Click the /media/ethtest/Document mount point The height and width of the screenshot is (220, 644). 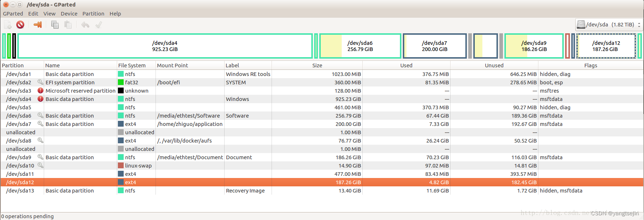(190, 157)
